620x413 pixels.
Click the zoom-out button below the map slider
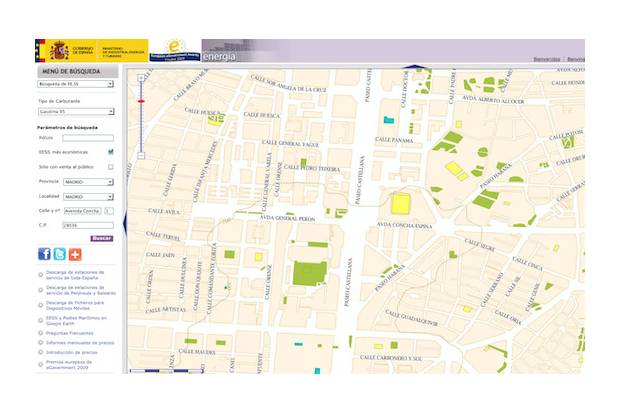tap(141, 156)
